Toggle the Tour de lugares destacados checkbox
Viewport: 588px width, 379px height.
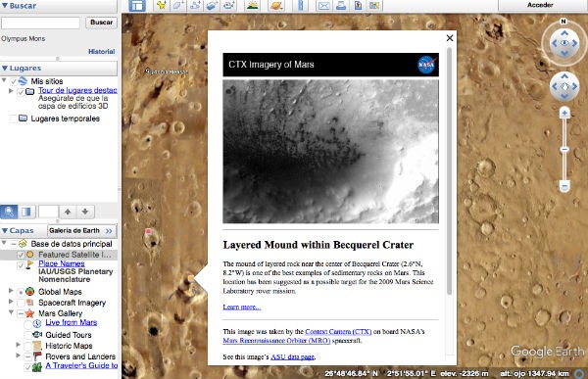[x=21, y=91]
